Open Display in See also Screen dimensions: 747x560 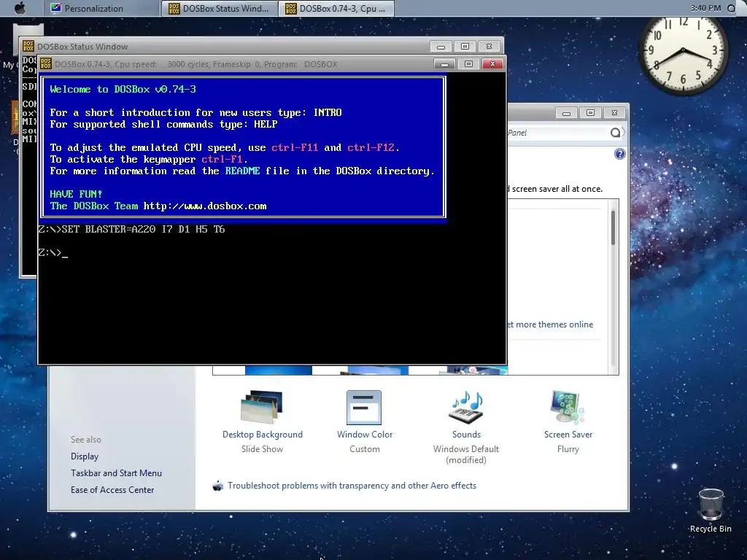click(x=85, y=456)
